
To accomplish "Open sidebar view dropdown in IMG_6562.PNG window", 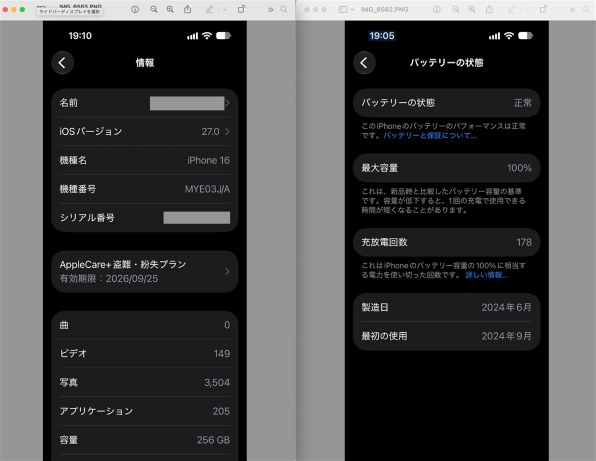I will 353,10.
